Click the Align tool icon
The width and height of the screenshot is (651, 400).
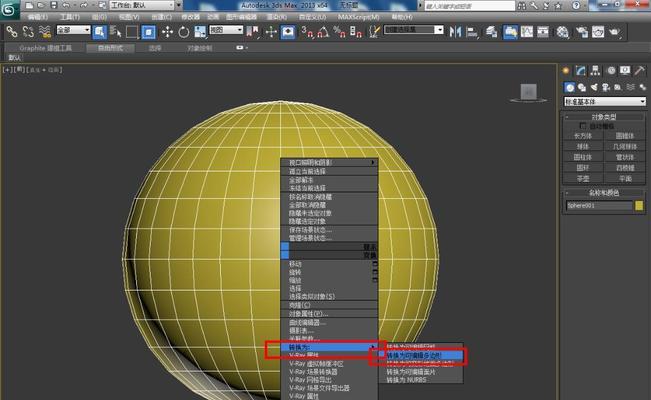[x=472, y=32]
